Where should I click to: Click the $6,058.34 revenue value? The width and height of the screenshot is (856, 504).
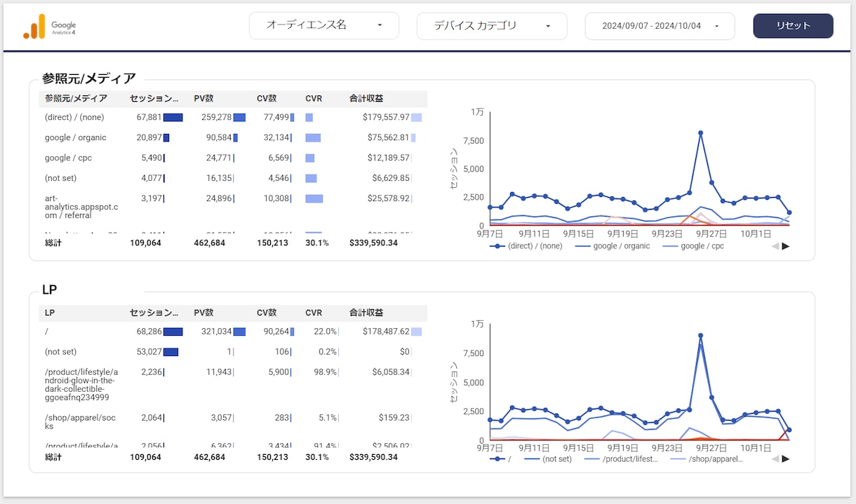391,372
